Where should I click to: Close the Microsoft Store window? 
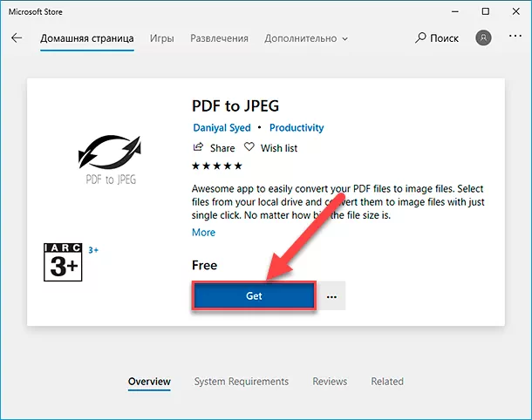click(516, 11)
